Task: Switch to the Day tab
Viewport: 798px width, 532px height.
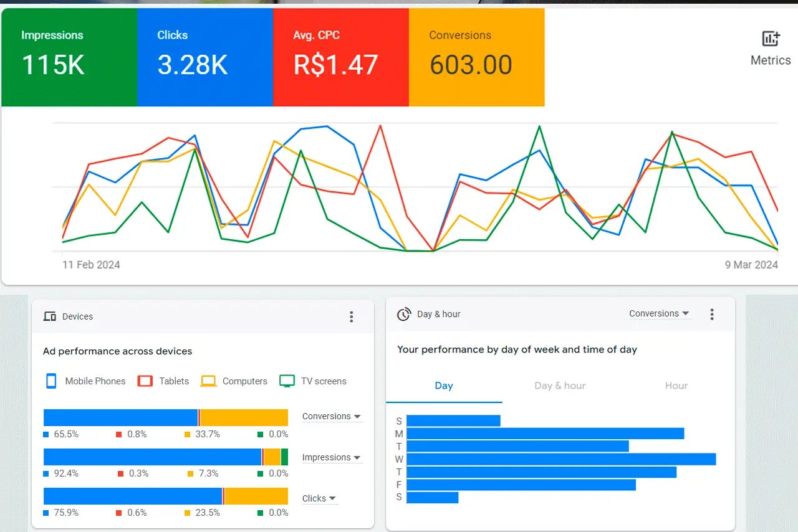Action: 444,386
